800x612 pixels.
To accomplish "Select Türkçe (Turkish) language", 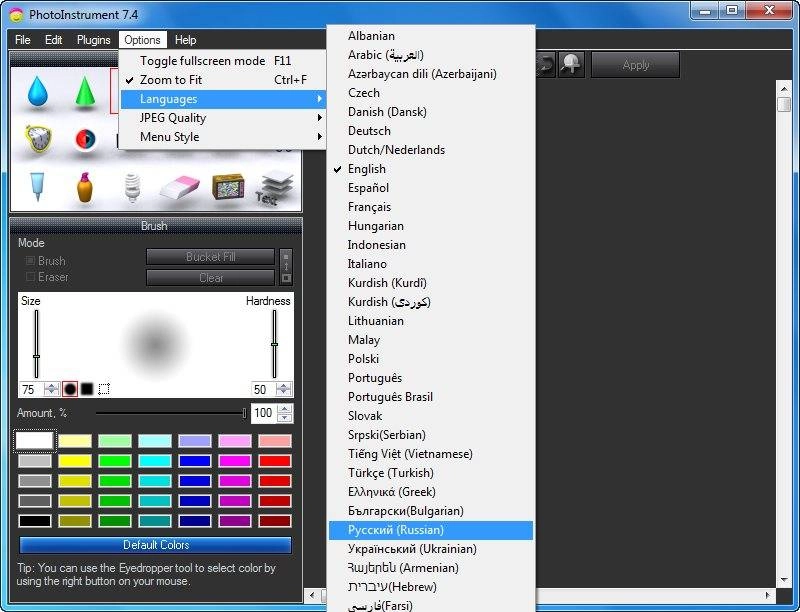I will pyautogui.click(x=431, y=473).
